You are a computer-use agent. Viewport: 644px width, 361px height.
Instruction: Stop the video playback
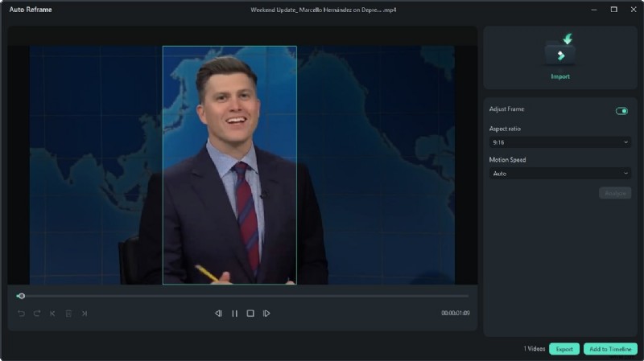(250, 314)
